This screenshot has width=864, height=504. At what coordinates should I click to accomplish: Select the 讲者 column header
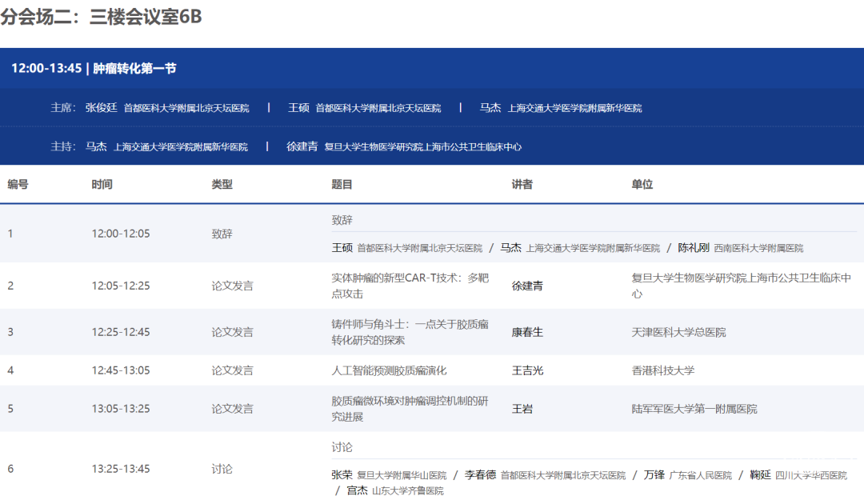click(x=522, y=184)
